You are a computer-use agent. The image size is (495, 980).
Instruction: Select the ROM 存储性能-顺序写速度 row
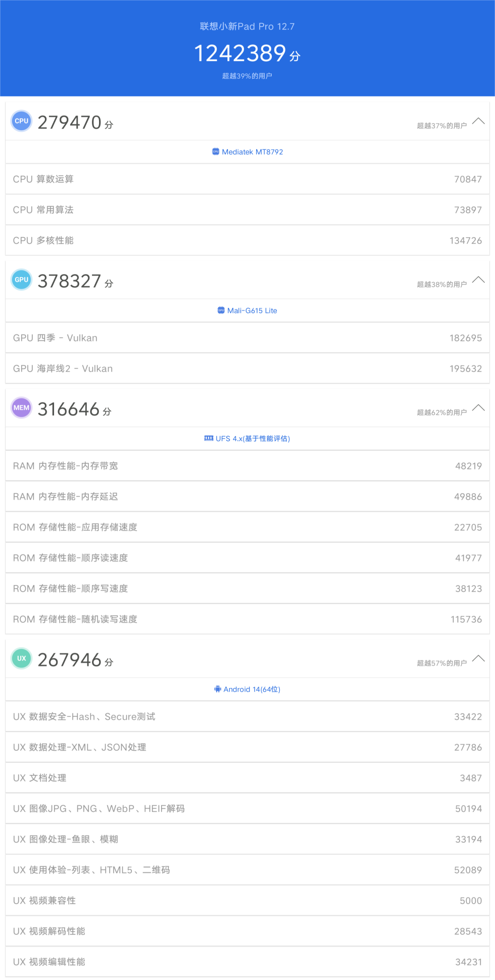click(247, 588)
